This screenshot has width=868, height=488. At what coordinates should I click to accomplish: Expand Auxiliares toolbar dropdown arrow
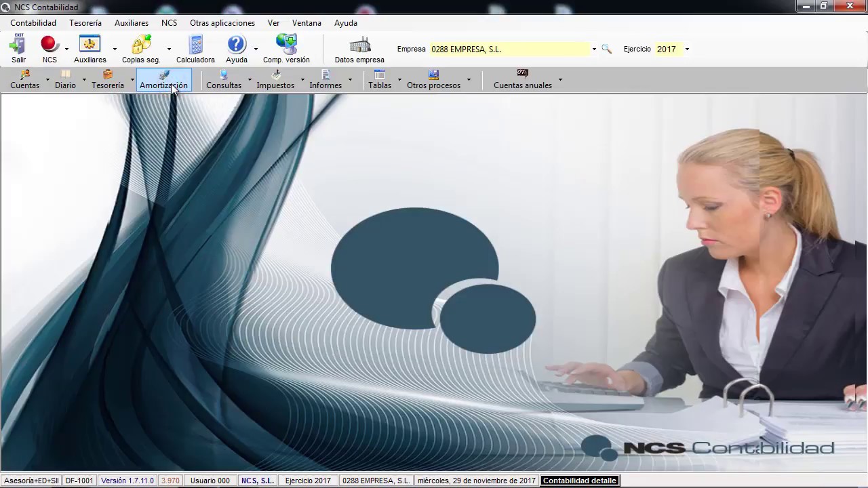click(x=115, y=49)
